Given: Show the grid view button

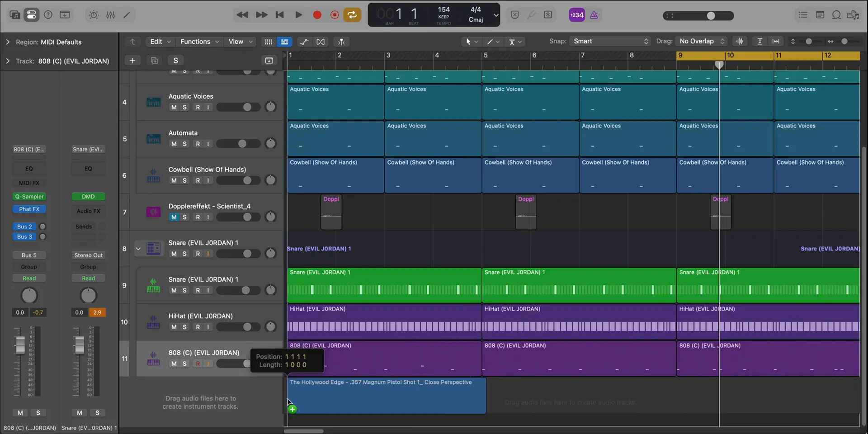Looking at the screenshot, I should tap(268, 42).
